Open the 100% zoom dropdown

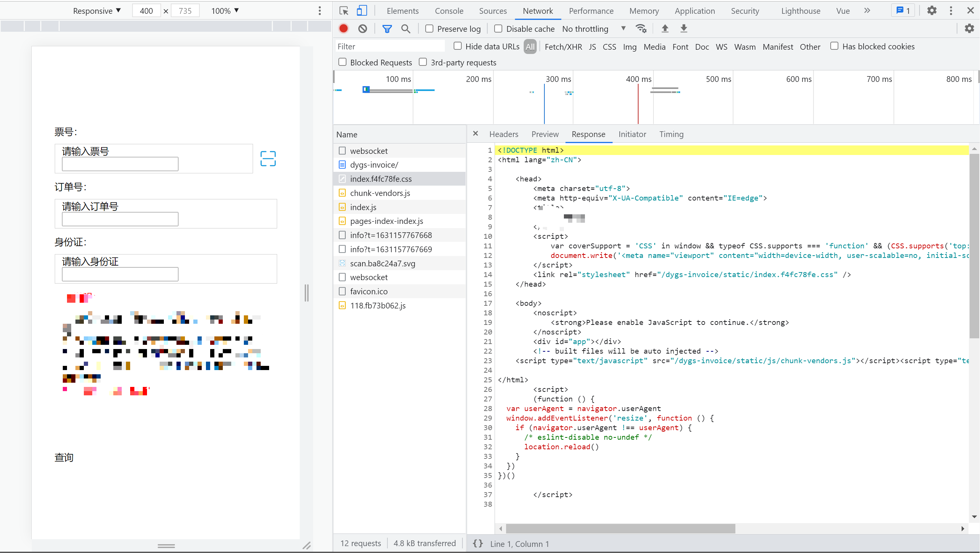225,11
